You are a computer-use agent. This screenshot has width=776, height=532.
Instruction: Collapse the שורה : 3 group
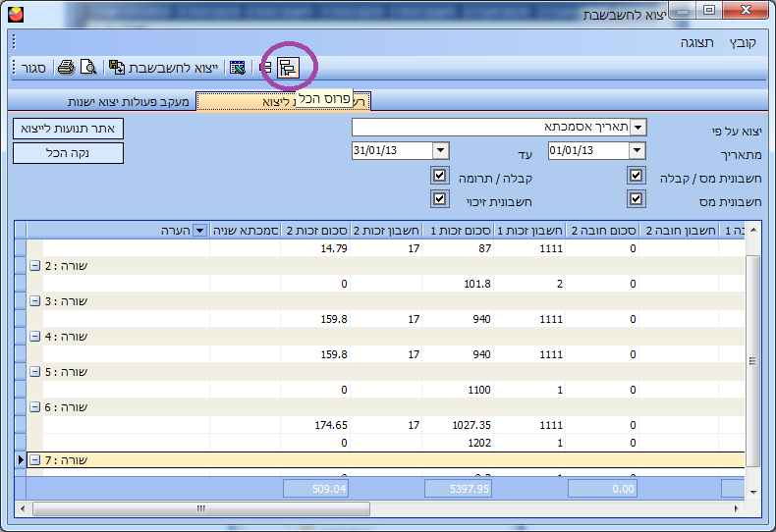point(35,301)
